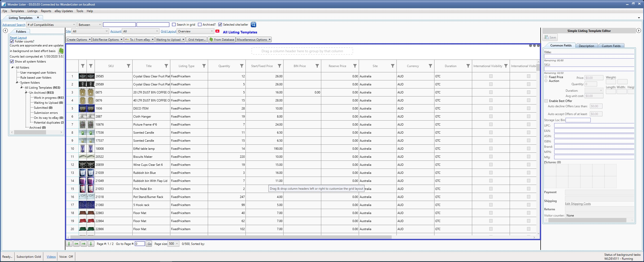Go to last page with down arrow
Image resolution: width=644 pixels, height=262 pixels.
(x=91, y=244)
